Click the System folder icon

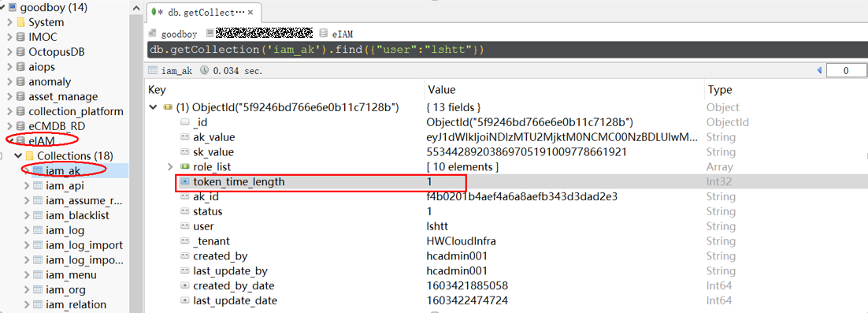pos(21,23)
